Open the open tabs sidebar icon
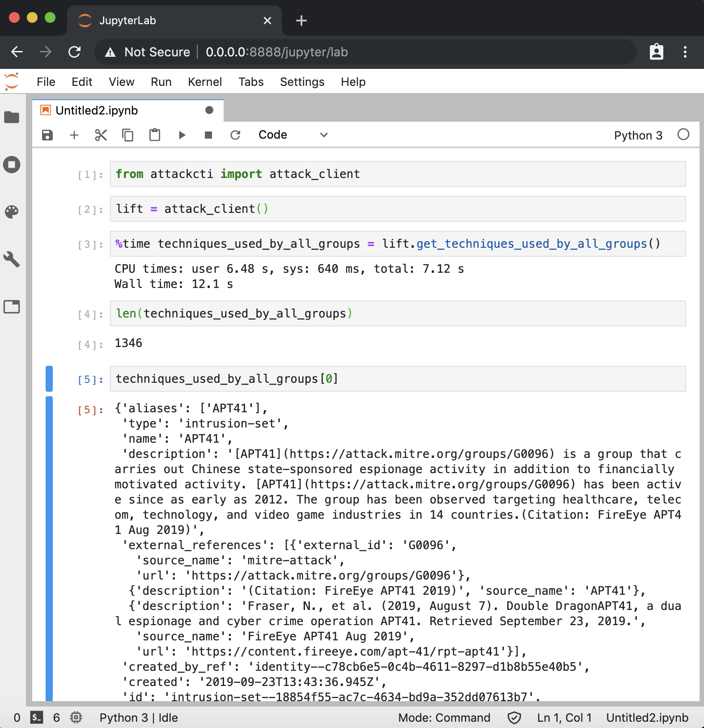Image resolution: width=704 pixels, height=728 pixels. point(12,307)
